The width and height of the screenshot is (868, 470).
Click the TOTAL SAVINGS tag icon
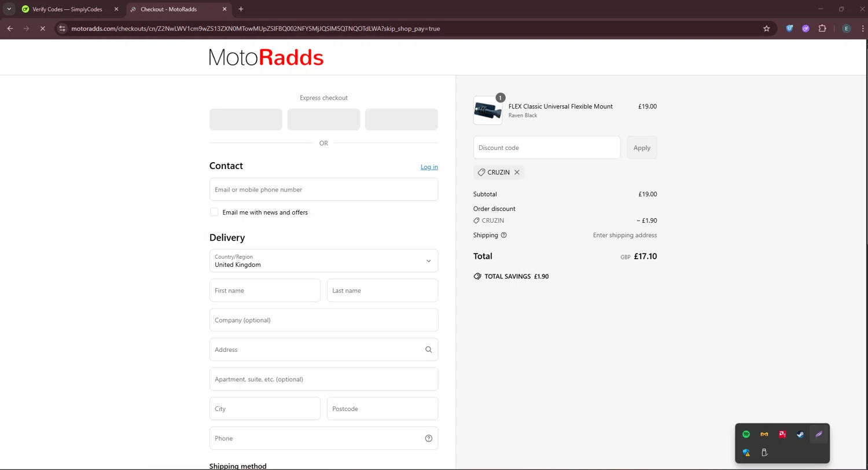(x=477, y=276)
